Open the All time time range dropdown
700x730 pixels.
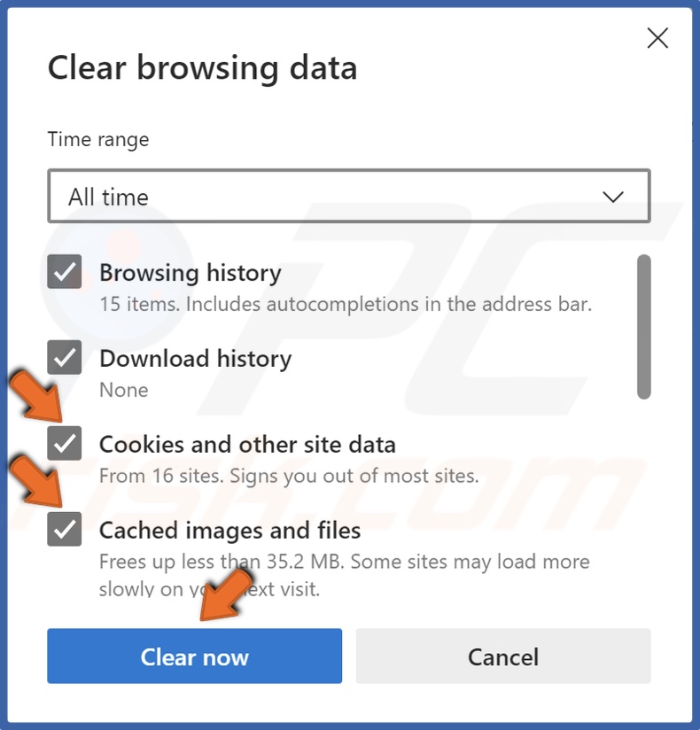(x=349, y=196)
